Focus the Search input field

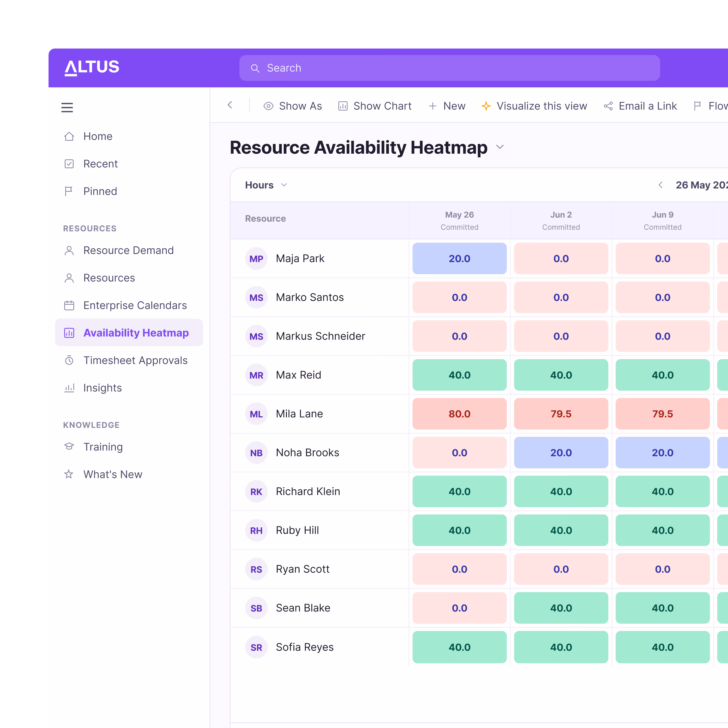pos(449,68)
